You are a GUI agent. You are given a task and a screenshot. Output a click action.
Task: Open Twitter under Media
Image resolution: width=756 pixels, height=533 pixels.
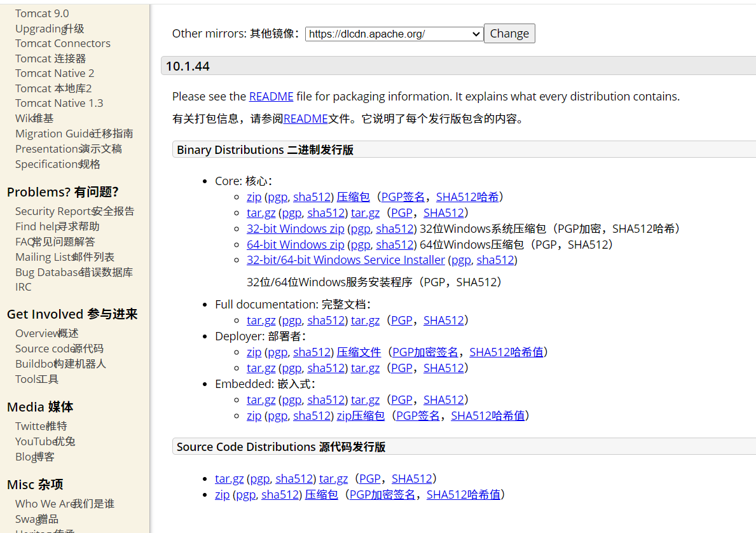pyautogui.click(x=41, y=426)
